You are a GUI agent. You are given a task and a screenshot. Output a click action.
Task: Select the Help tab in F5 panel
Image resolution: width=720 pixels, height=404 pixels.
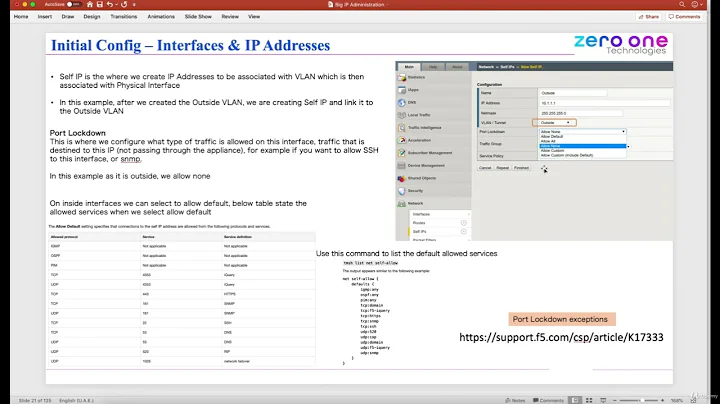(x=433, y=67)
